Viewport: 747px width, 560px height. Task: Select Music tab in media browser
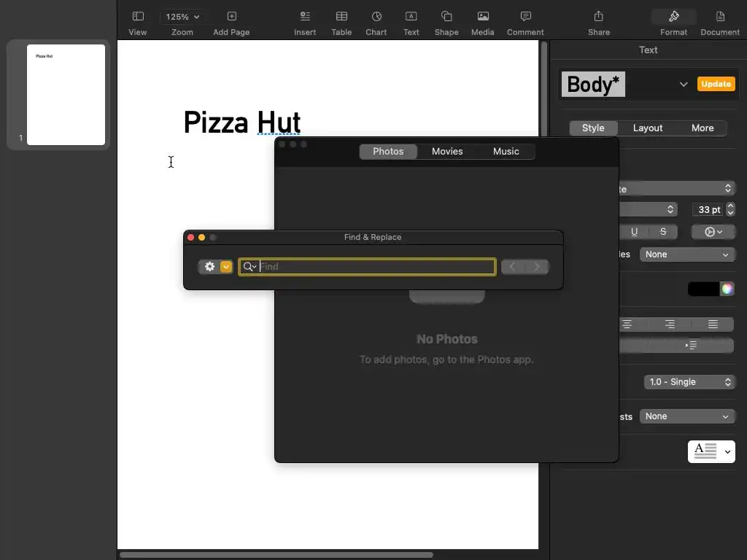coord(506,152)
